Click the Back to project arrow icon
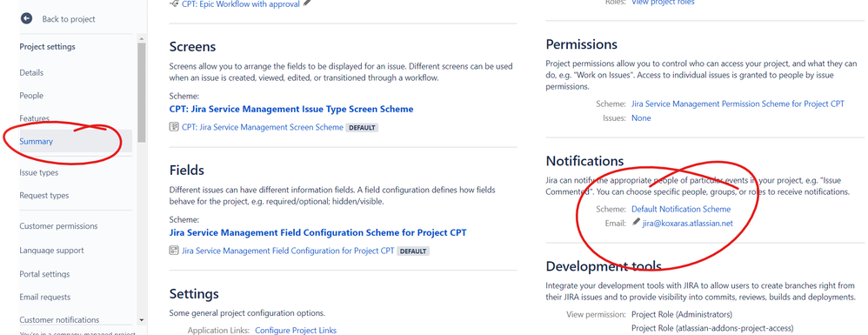Screen dimensions: 868x335 [27, 19]
